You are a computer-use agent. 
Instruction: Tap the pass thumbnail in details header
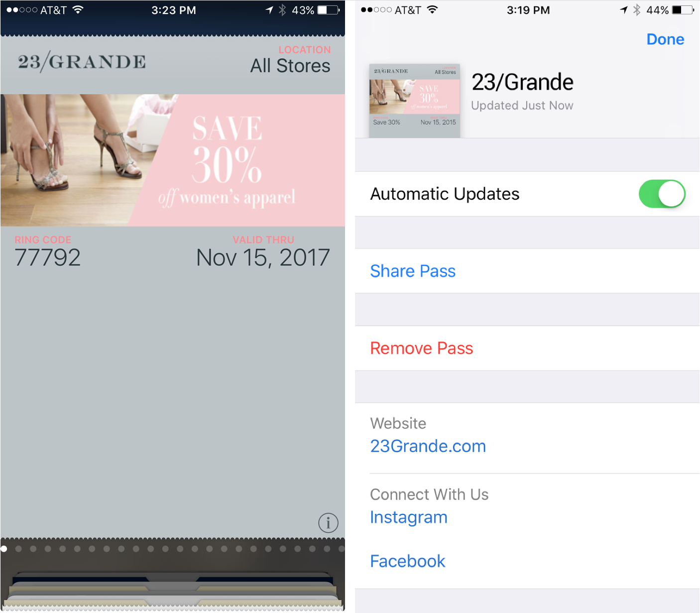[414, 101]
